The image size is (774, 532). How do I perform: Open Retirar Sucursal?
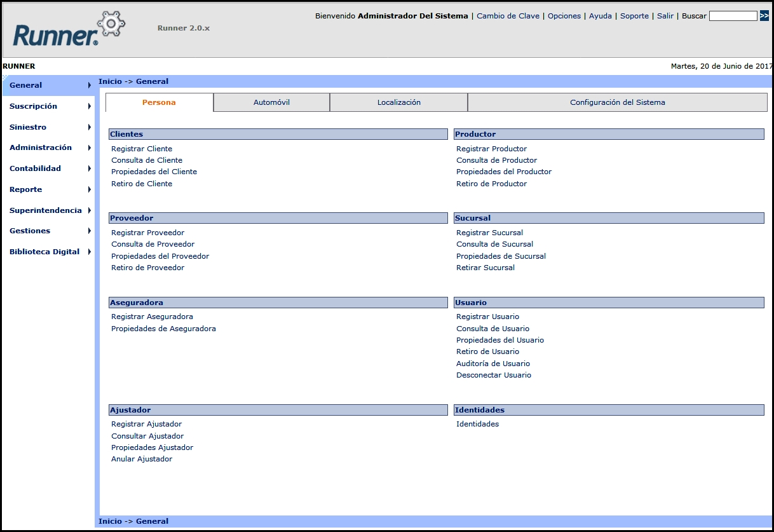[485, 268]
